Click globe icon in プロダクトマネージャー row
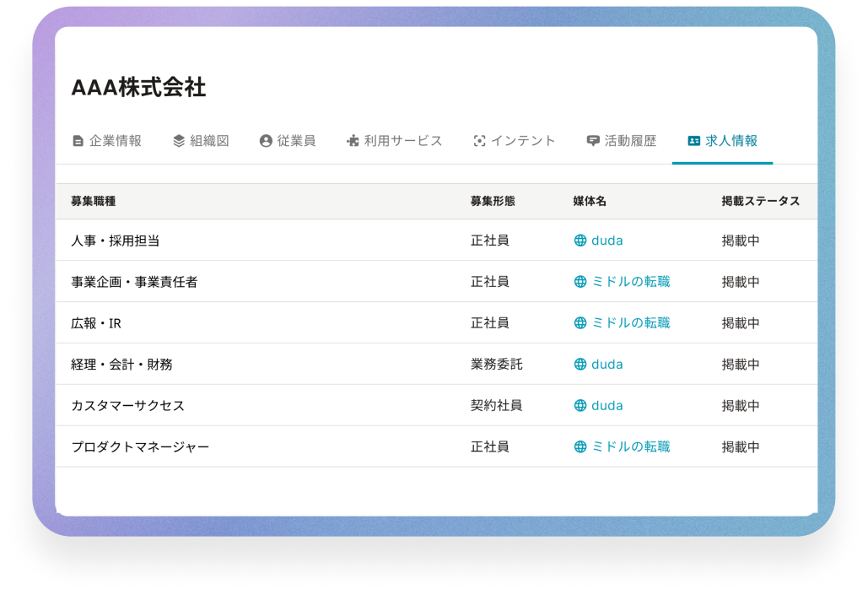Image resolution: width=868 pixels, height=595 pixels. click(x=580, y=446)
